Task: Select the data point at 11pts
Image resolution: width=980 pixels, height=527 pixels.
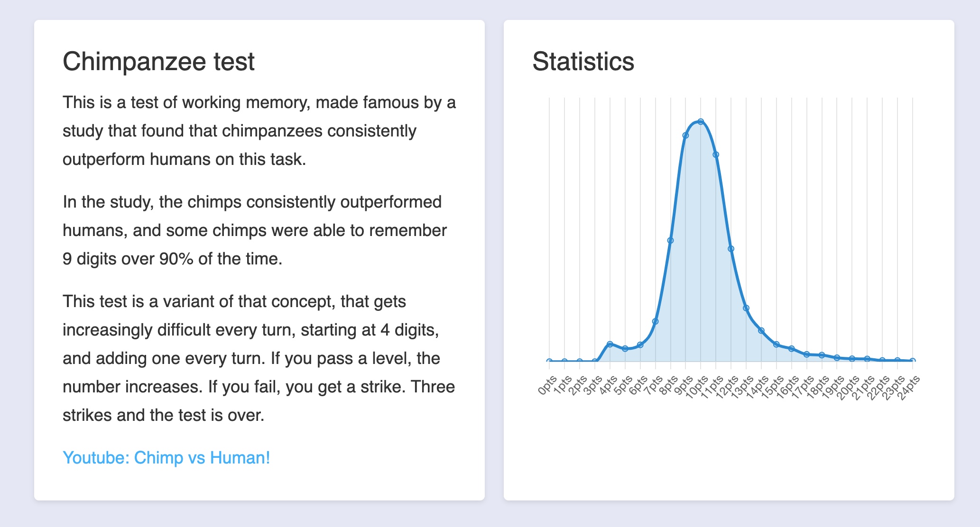Action: pyautogui.click(x=716, y=154)
